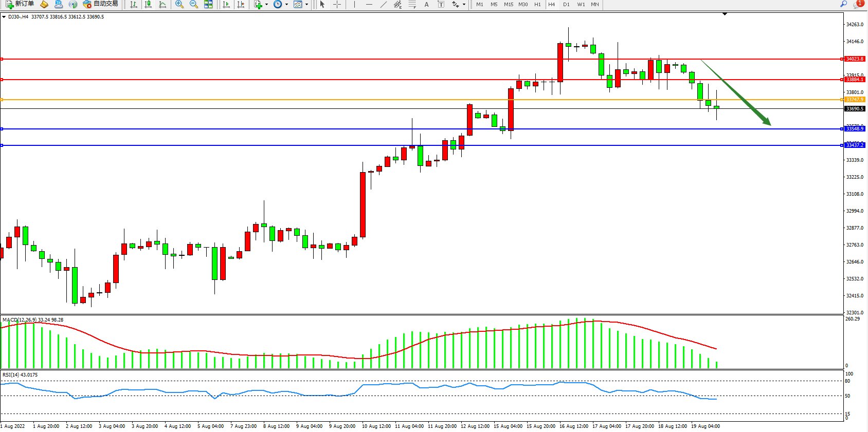The width and height of the screenshot is (868, 432).
Task: Tile chart windows icon
Action: 208,4
